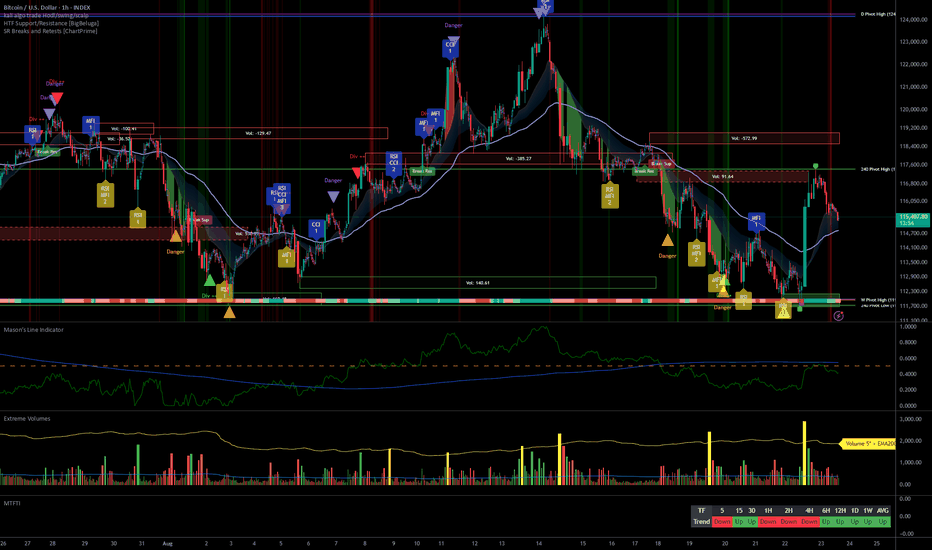Click the yellow Volume 5* + EMA200 label
This screenshot has height=550, width=932.
pos(868,444)
